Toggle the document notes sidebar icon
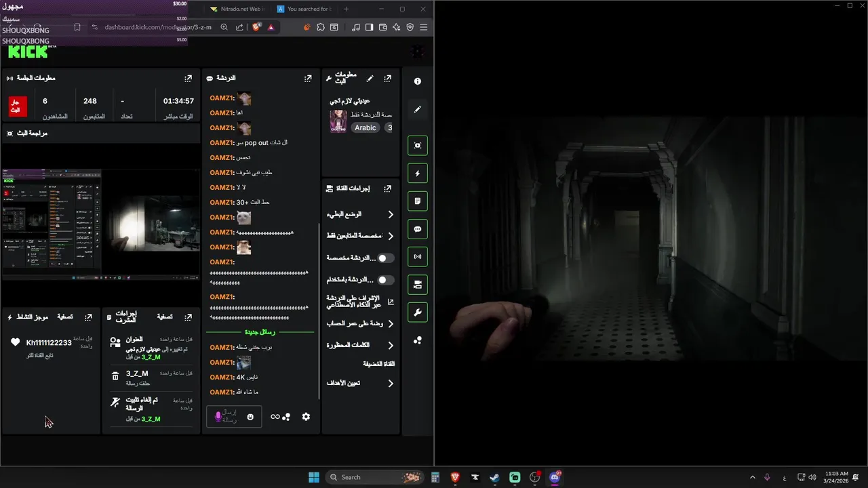Screen dimensions: 868x488 (418, 201)
